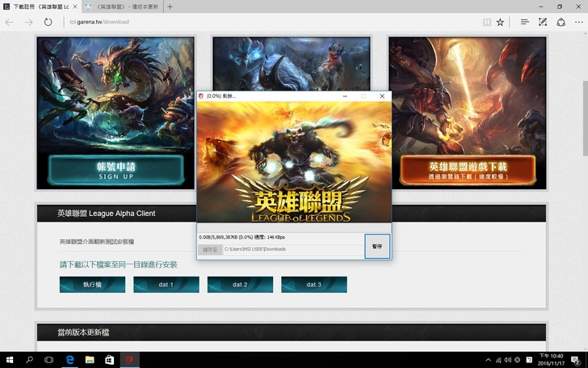
Task: Open Windows Store from the taskbar
Action: click(109, 359)
